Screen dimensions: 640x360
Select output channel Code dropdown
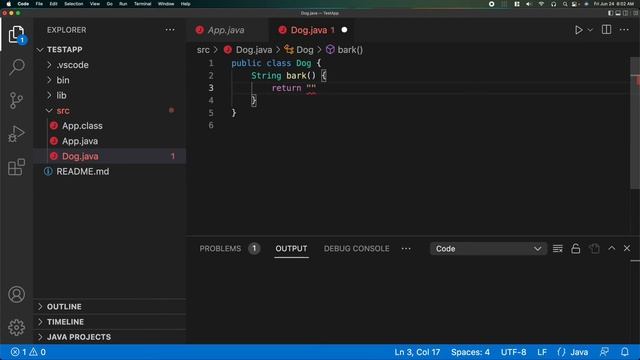pos(488,249)
